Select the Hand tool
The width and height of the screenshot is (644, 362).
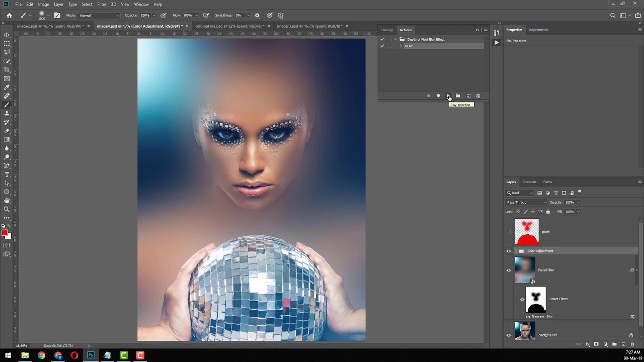[x=7, y=200]
